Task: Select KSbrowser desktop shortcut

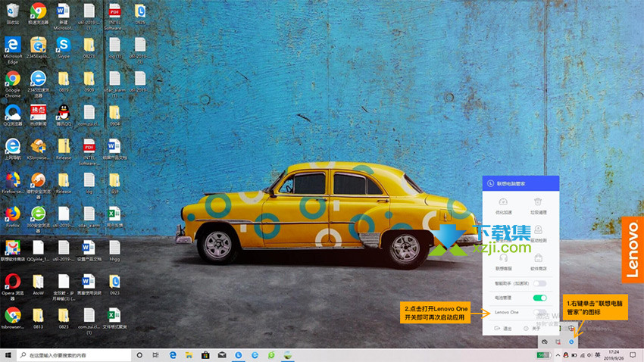Action: (x=38, y=149)
